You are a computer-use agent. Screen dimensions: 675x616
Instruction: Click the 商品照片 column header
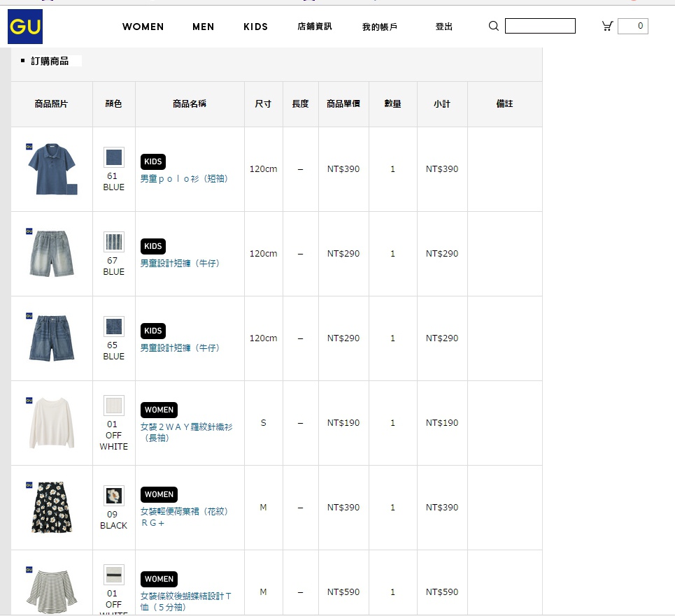(51, 103)
